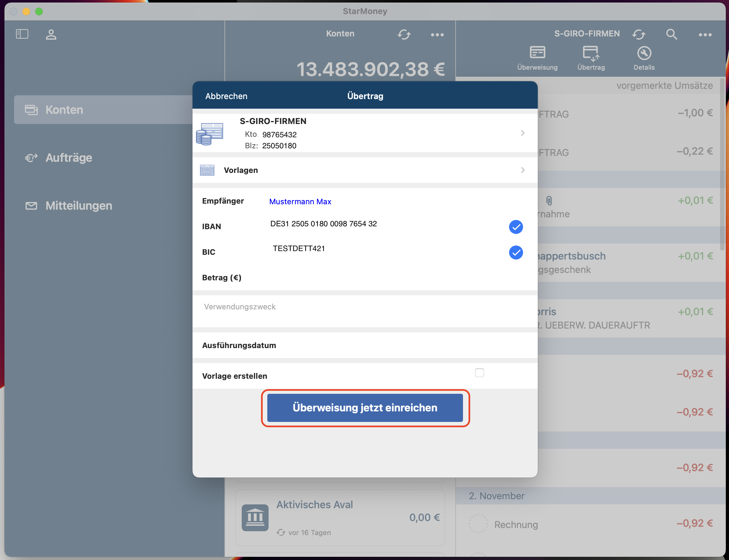Refresh all accounts in Konten header
This screenshot has width=729, height=560.
tap(404, 34)
